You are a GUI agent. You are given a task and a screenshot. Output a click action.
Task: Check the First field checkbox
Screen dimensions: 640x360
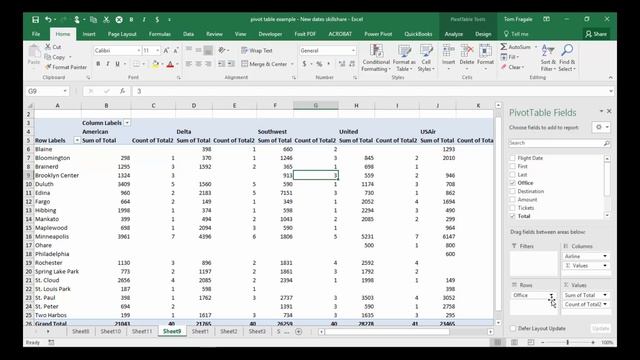coord(512,166)
